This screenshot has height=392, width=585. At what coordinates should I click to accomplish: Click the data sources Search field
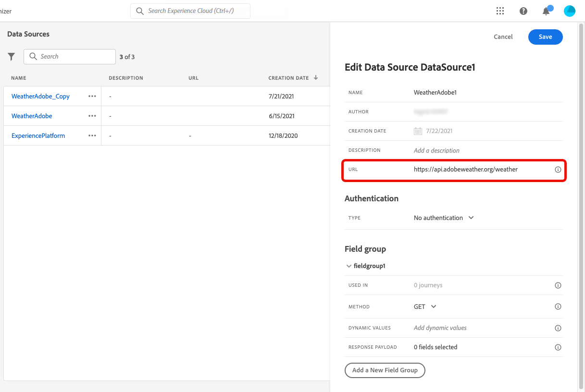click(x=70, y=57)
